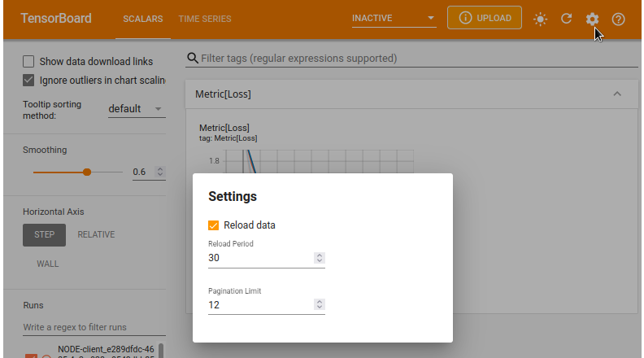Disable Ignore outliers in chart scaling

[28, 80]
